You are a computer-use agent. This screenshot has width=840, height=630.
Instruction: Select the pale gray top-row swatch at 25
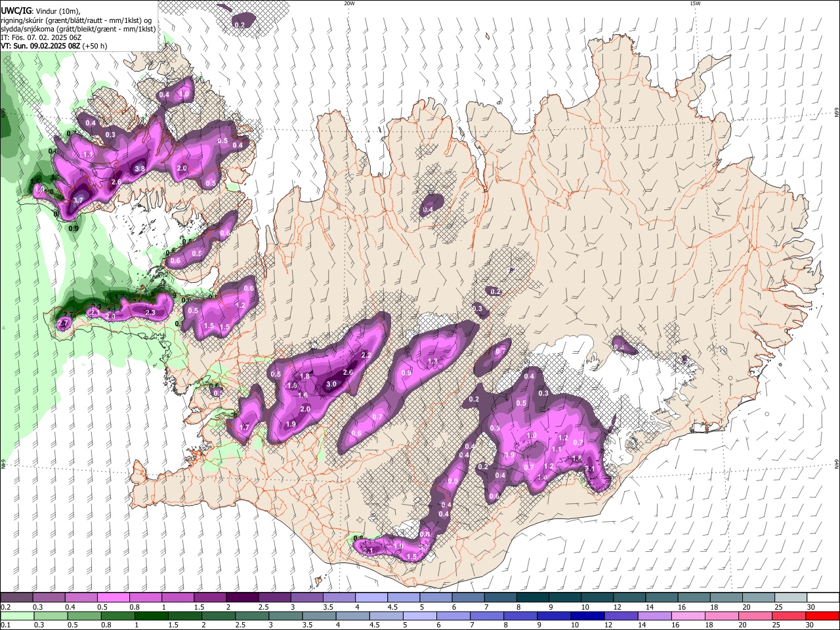point(791,598)
